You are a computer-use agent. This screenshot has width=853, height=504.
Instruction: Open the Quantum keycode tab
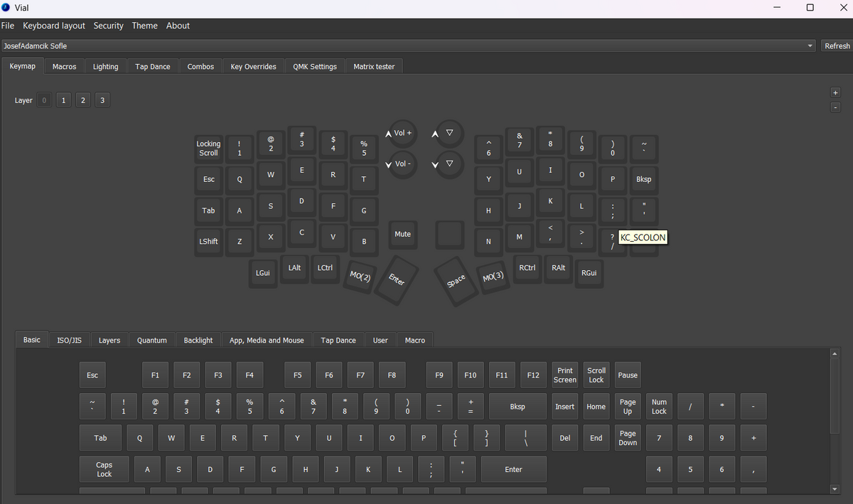(152, 340)
